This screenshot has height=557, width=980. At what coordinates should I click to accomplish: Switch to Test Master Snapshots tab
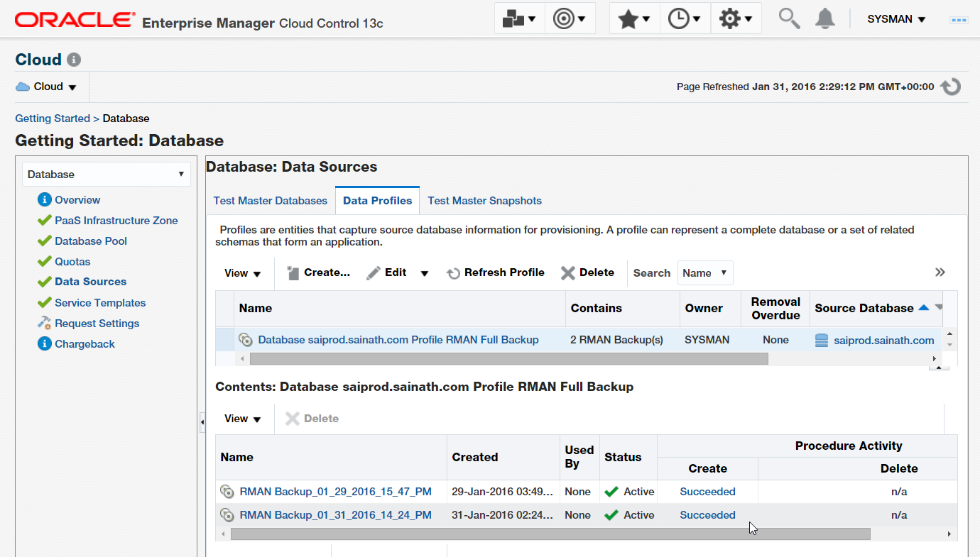pyautogui.click(x=484, y=201)
